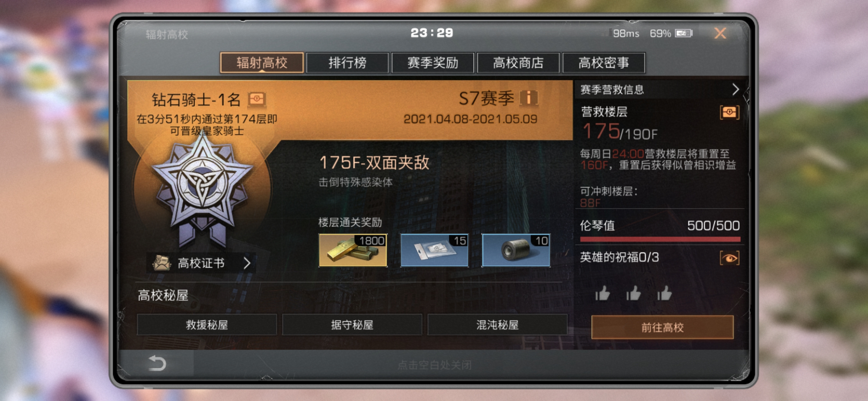This screenshot has height=401, width=868.
Task: Tap the back arrow at bottom left
Action: 157,363
